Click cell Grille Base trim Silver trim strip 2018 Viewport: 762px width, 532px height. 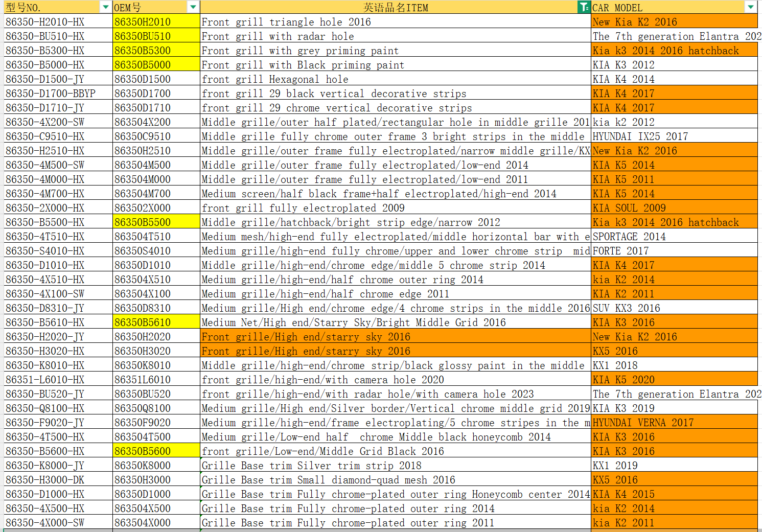pos(395,466)
